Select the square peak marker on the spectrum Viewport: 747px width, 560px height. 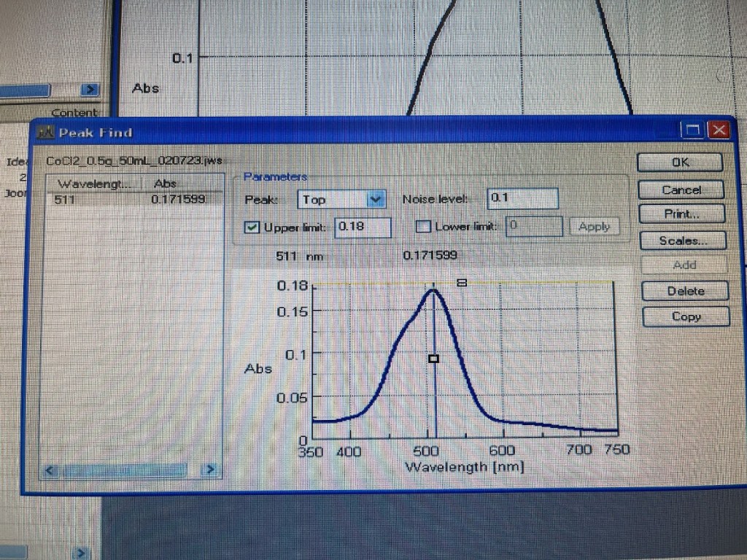pyautogui.click(x=433, y=358)
